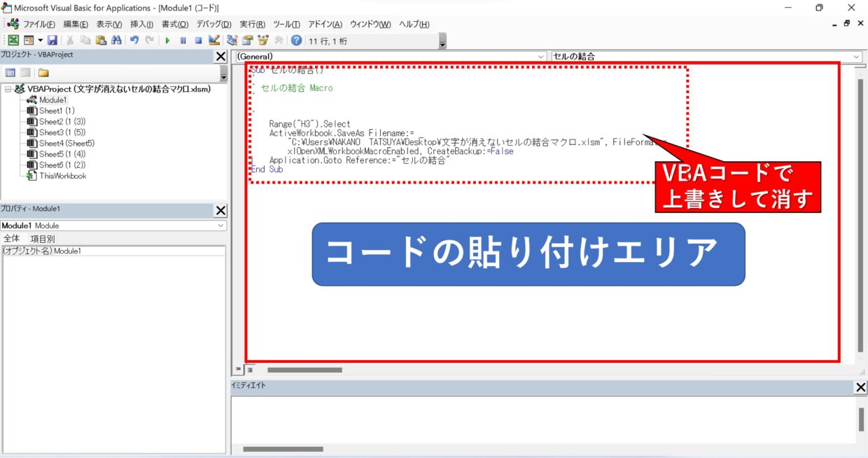Image resolution: width=868 pixels, height=458 pixels.
Task: Open the Module1 Module object dropdown
Action: tap(221, 225)
